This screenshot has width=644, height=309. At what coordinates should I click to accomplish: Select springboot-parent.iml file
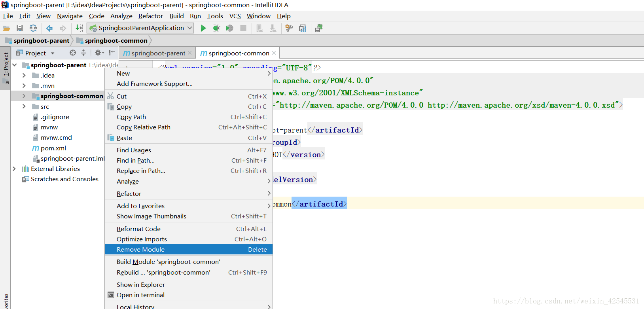pos(68,158)
